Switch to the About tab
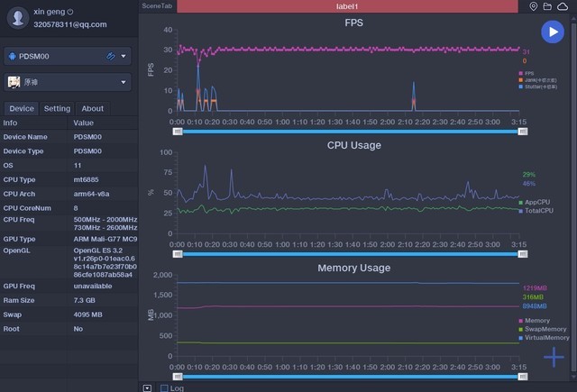 pyautogui.click(x=93, y=108)
